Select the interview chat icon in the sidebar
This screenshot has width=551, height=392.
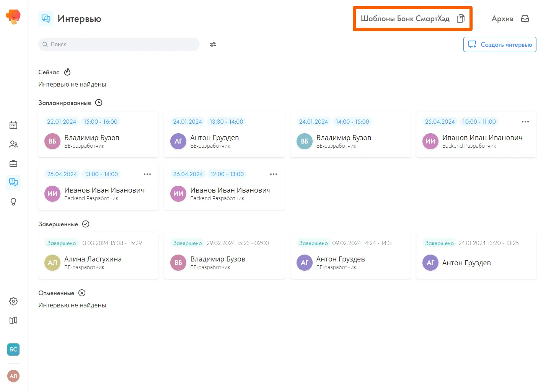point(13,182)
